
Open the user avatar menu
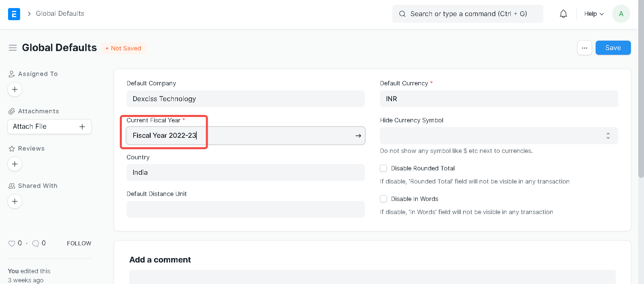coord(621,14)
